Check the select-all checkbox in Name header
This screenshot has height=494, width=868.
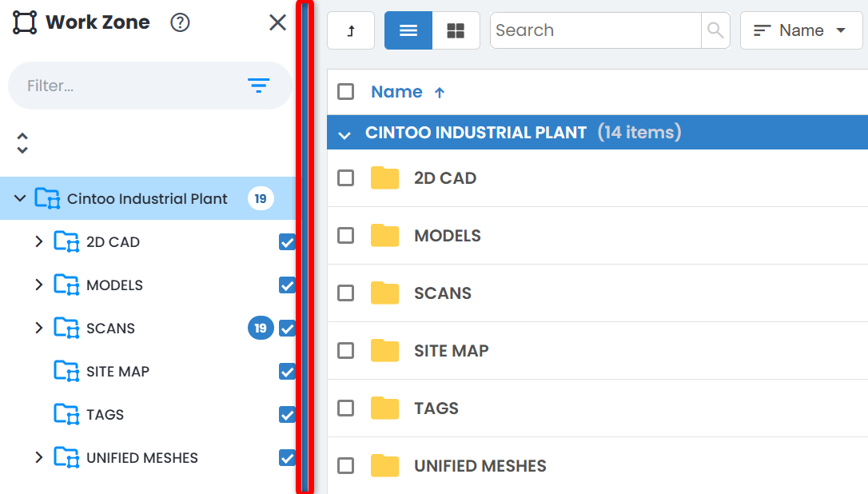(345, 92)
